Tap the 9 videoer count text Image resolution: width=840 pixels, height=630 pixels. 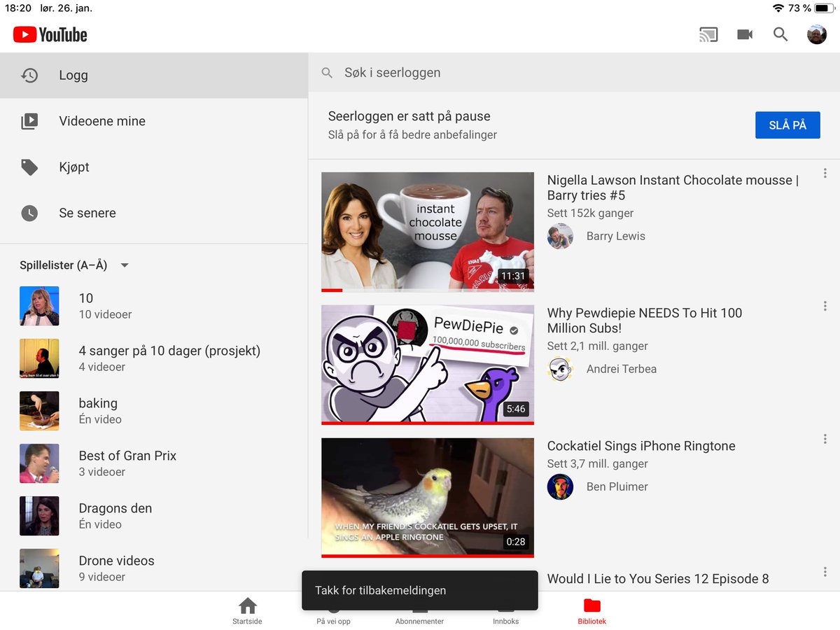point(102,577)
